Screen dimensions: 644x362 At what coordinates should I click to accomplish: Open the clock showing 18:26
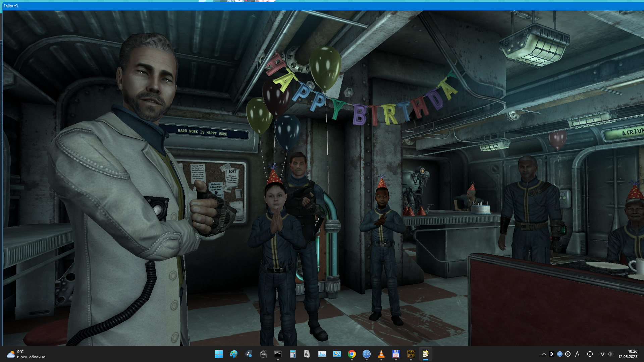click(628, 354)
